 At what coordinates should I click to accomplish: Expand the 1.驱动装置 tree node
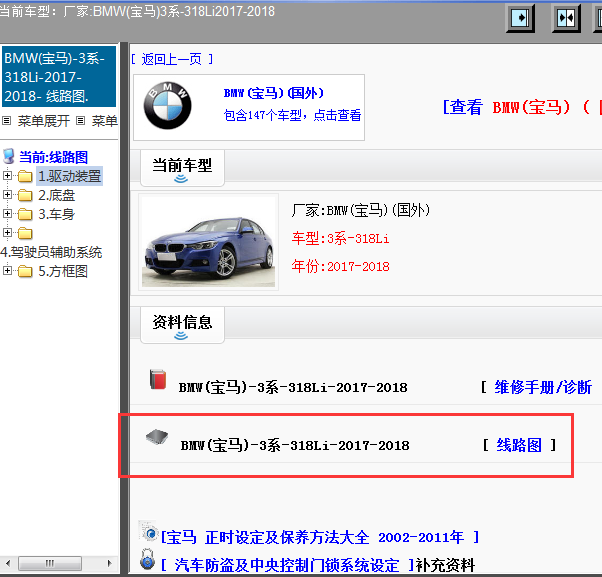pyautogui.click(x=7, y=175)
